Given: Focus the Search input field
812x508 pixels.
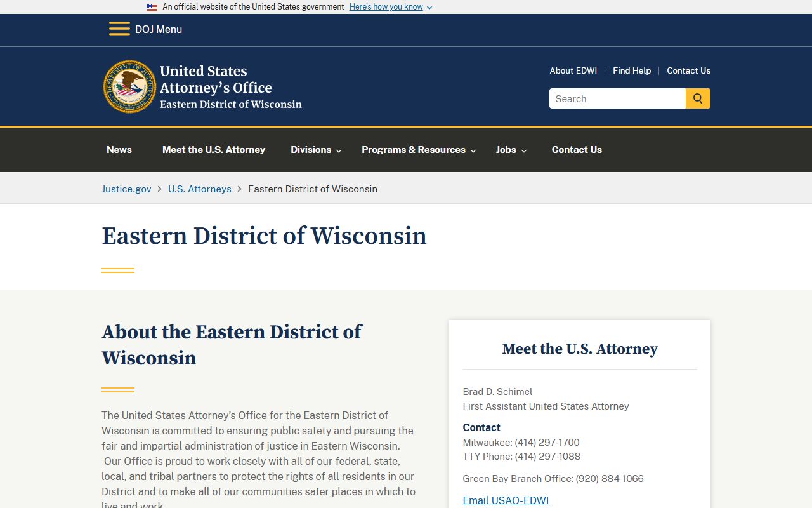Looking at the screenshot, I should (617, 98).
